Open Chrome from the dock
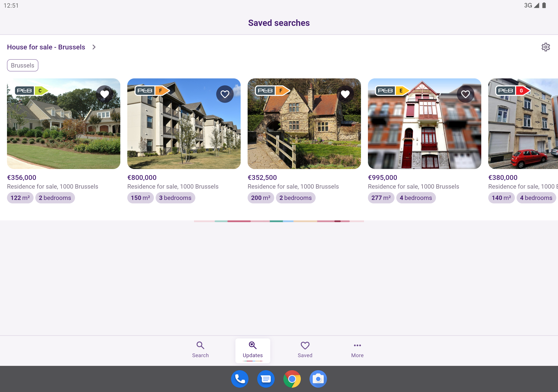This screenshot has height=392, width=558. [x=292, y=379]
